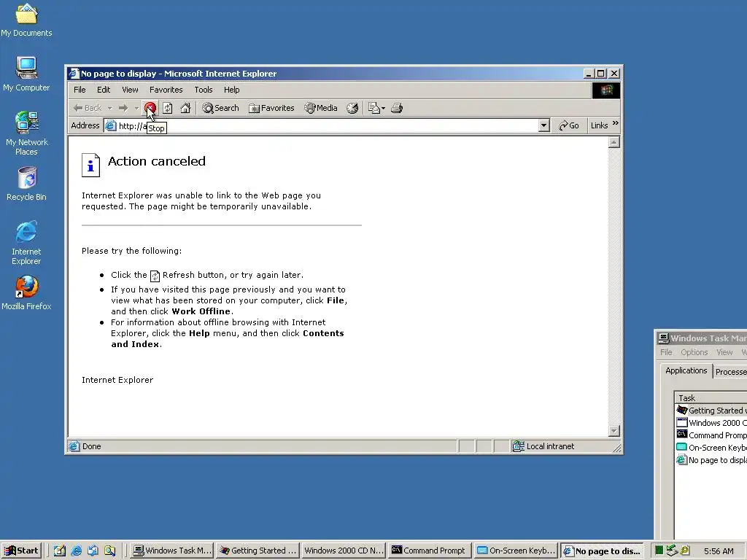This screenshot has height=560, width=747.
Task: Click the Mail toolbar icon
Action: [374, 108]
